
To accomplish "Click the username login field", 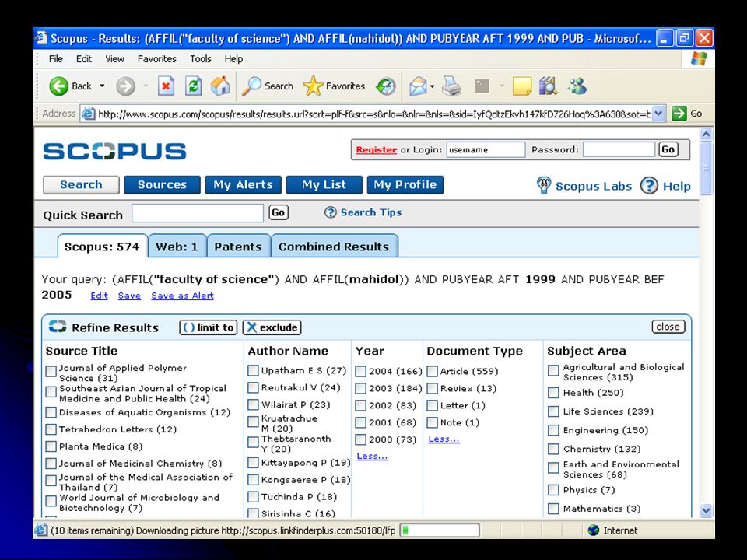I will [x=486, y=149].
